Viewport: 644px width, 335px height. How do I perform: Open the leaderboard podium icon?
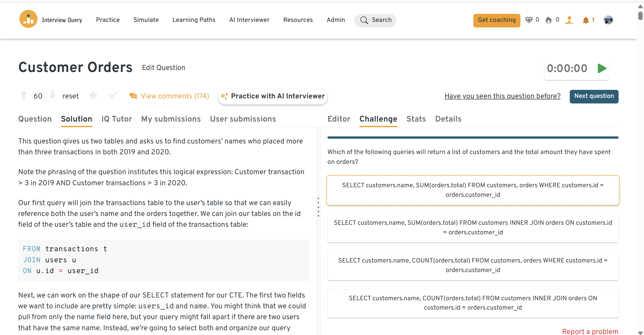click(569, 20)
